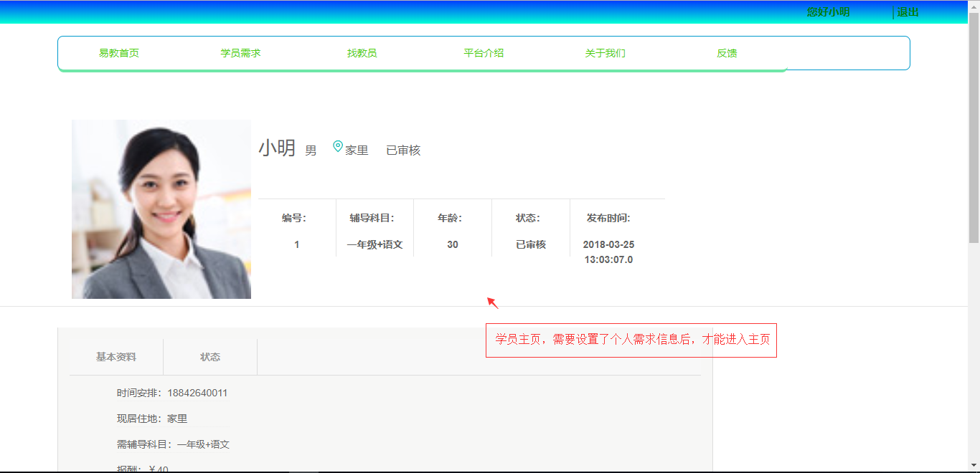
Task: Click the 需辅导科目: field label
Action: pyautogui.click(x=146, y=444)
